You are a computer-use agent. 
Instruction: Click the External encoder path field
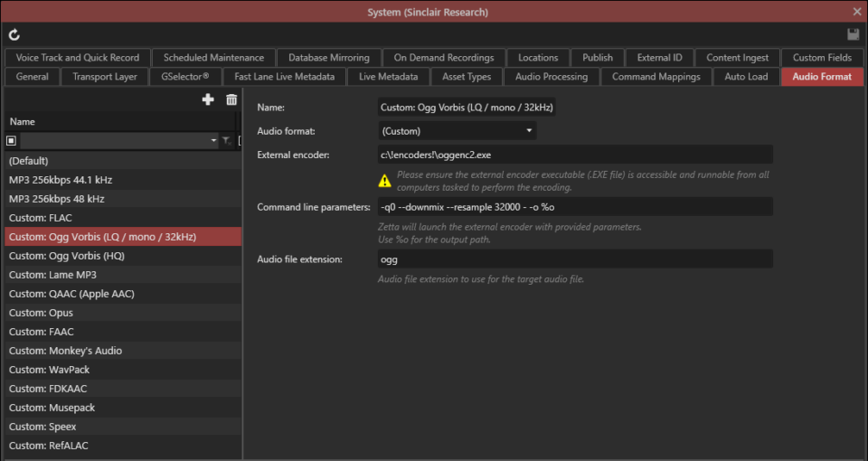[575, 155]
